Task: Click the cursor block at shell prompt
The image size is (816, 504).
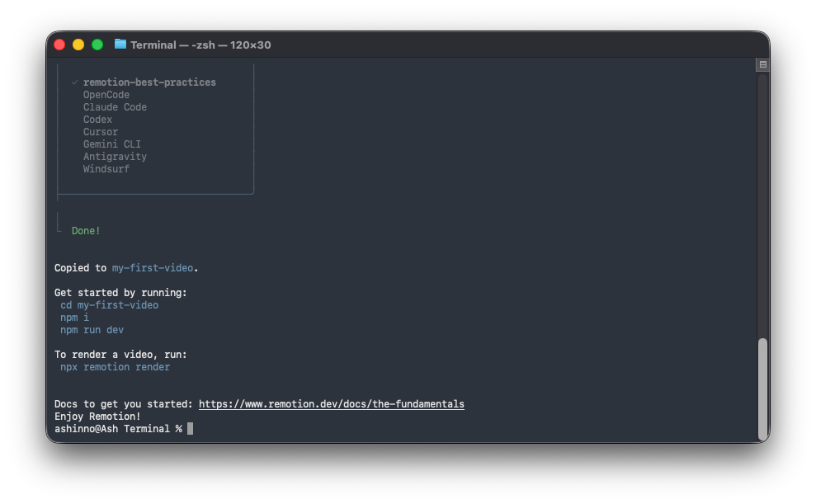Action: tap(190, 429)
